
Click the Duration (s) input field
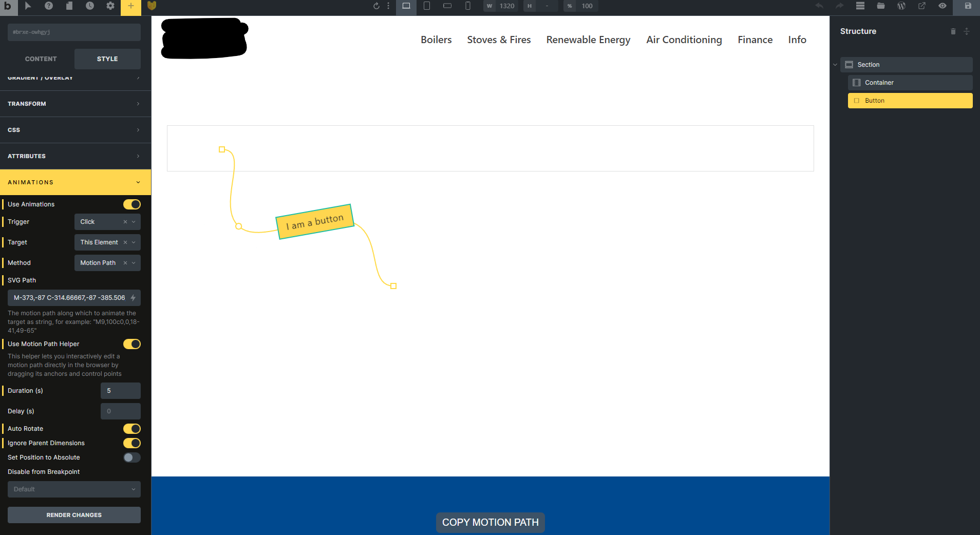pyautogui.click(x=121, y=391)
